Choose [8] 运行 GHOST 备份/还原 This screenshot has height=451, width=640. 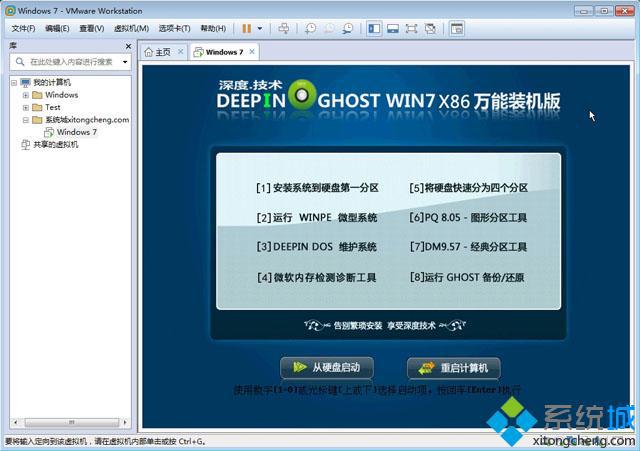click(467, 278)
